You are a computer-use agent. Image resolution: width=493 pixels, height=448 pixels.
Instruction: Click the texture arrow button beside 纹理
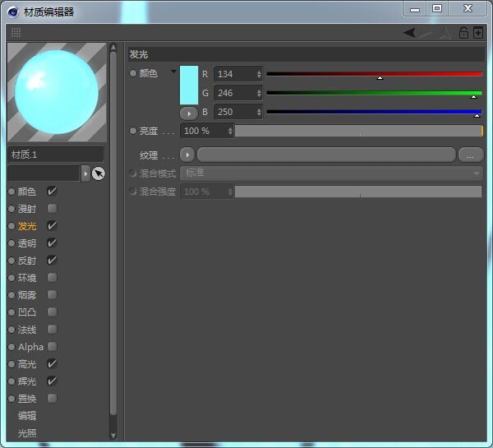[187, 155]
